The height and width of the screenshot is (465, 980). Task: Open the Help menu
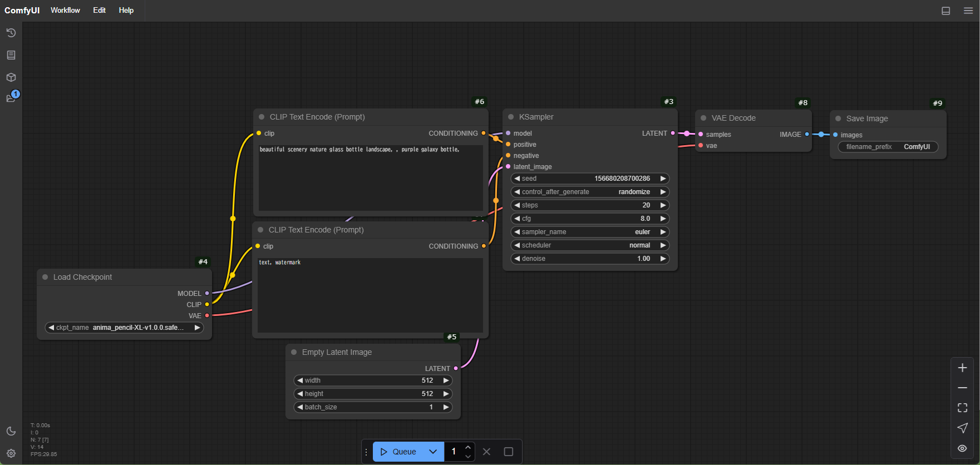tap(126, 10)
